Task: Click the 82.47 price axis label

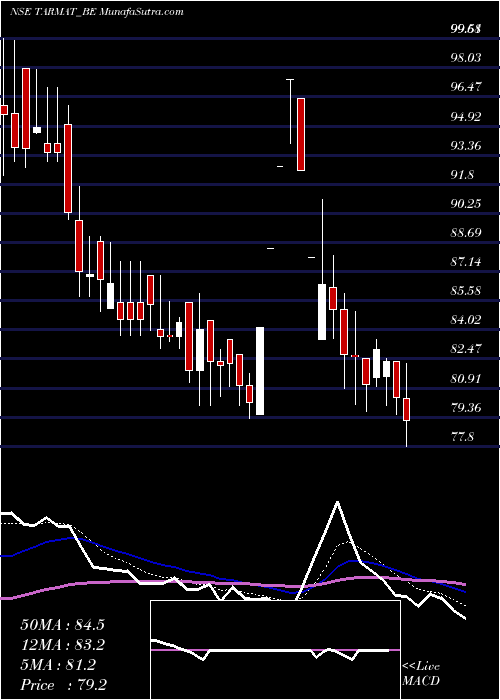Action: point(466,349)
